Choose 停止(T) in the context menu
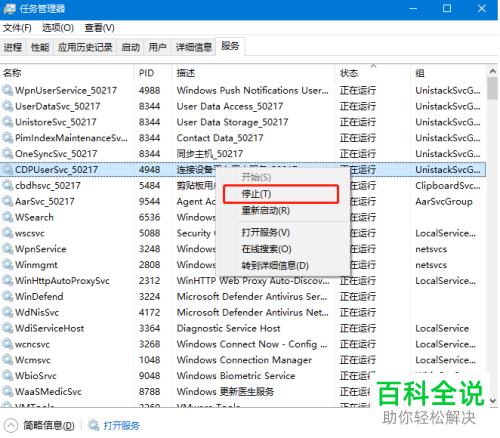This screenshot has width=500, height=438. [281, 194]
